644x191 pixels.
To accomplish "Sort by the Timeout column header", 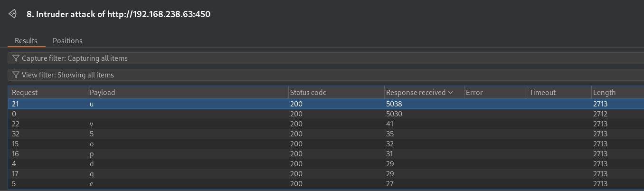I will coord(559,93).
